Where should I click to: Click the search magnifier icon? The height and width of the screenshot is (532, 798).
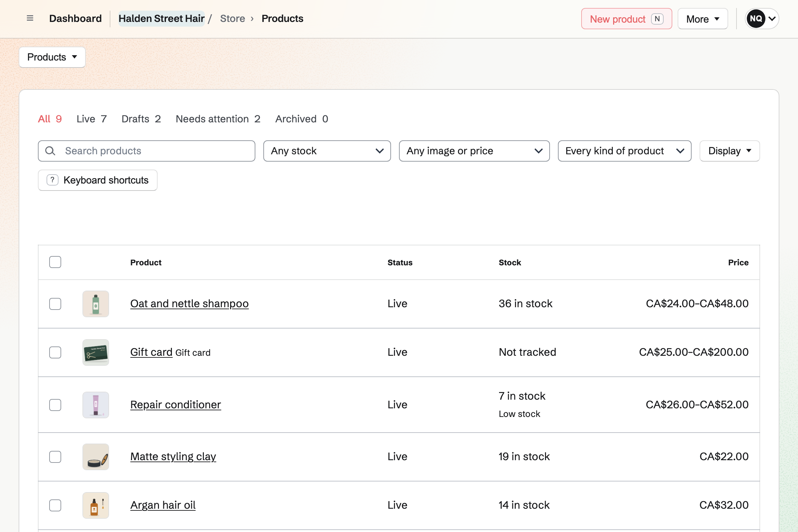(x=50, y=151)
